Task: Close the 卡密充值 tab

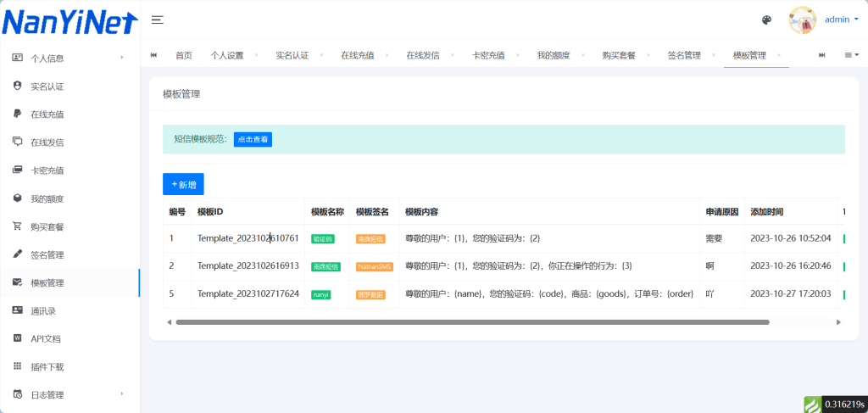Action: (x=518, y=55)
